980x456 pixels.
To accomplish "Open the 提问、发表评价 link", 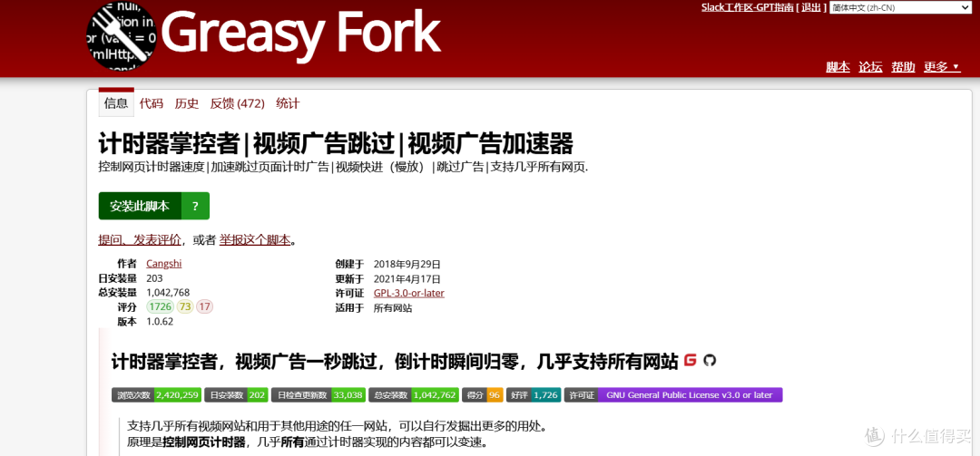I will tap(140, 240).
